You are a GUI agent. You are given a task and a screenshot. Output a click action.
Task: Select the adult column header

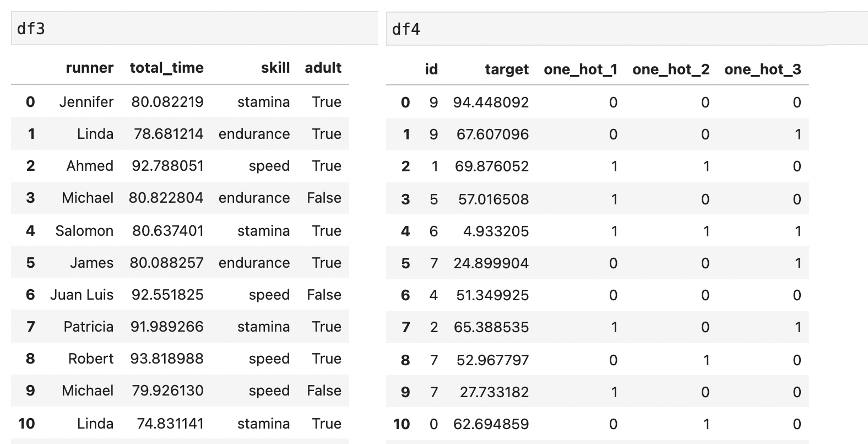pos(323,68)
